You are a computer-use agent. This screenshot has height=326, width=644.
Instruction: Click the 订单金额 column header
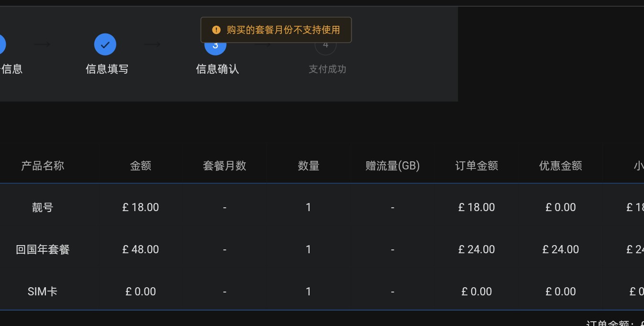coord(477,166)
